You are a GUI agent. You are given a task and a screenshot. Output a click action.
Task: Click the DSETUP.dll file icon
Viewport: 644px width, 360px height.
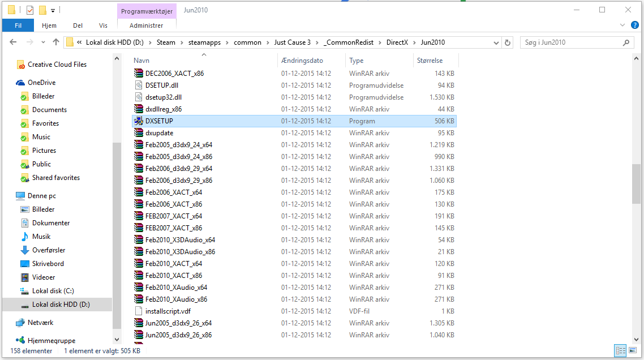coord(139,85)
